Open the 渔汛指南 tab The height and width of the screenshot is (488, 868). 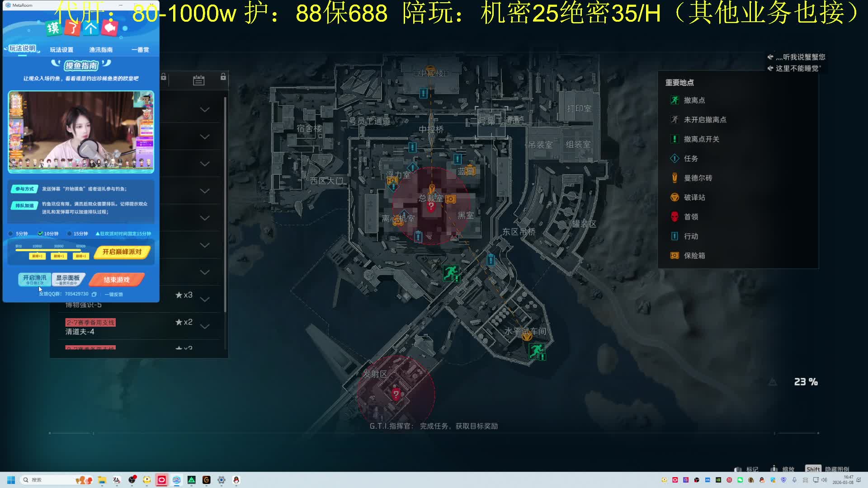[100, 50]
